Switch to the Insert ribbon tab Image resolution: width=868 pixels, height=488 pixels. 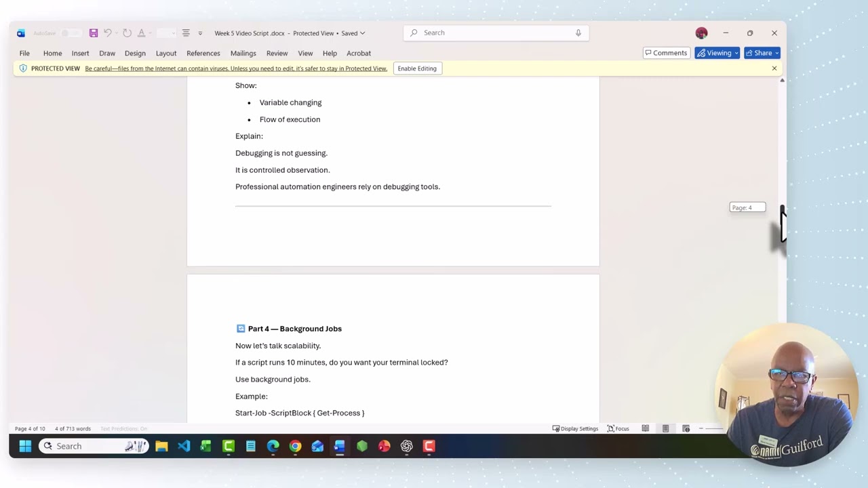tap(80, 53)
